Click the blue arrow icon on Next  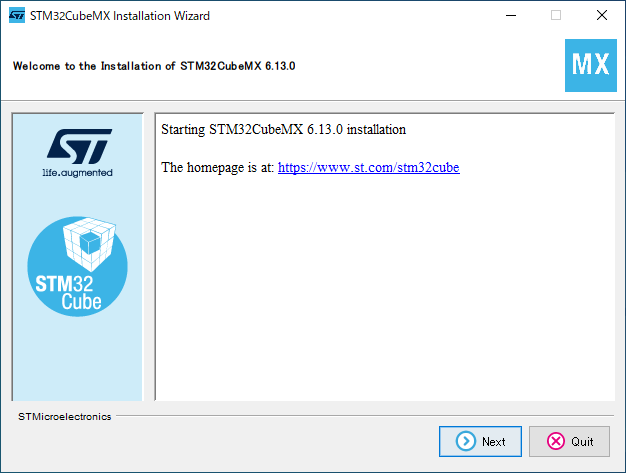466,441
